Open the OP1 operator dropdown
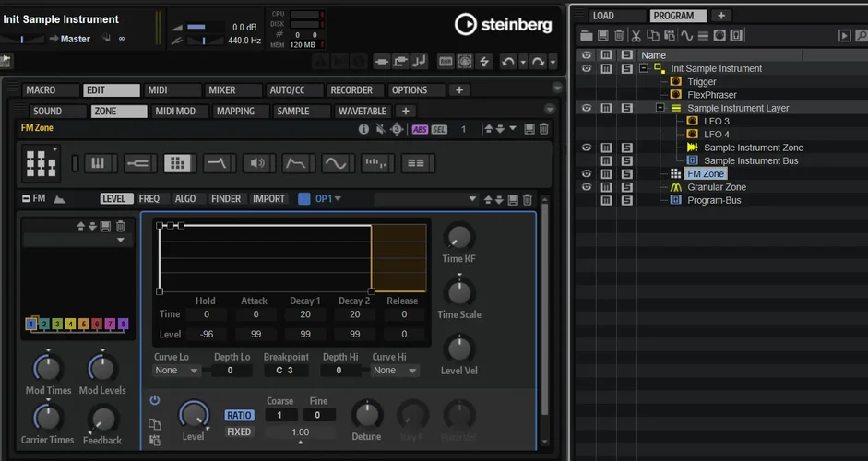 pyautogui.click(x=328, y=198)
